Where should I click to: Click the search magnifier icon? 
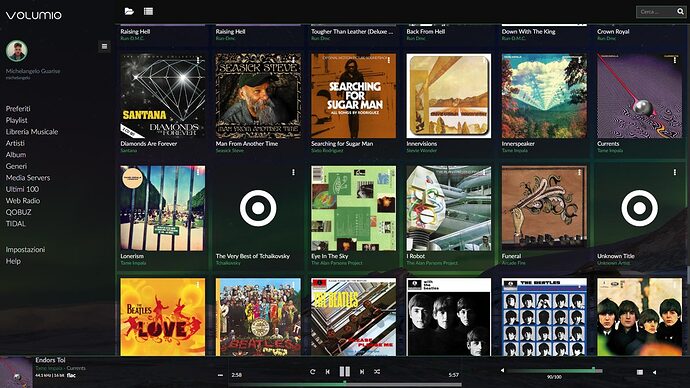[x=680, y=11]
